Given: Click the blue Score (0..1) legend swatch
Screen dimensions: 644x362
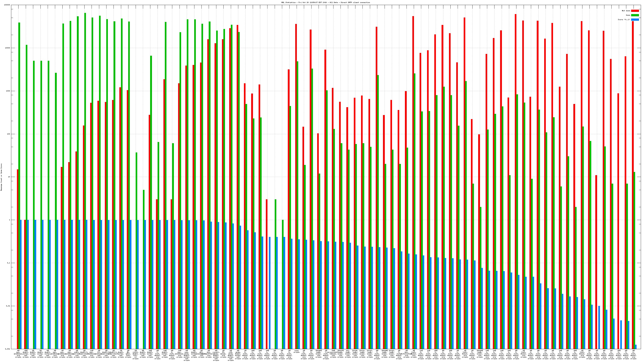Looking at the screenshot, I should (x=635, y=20).
